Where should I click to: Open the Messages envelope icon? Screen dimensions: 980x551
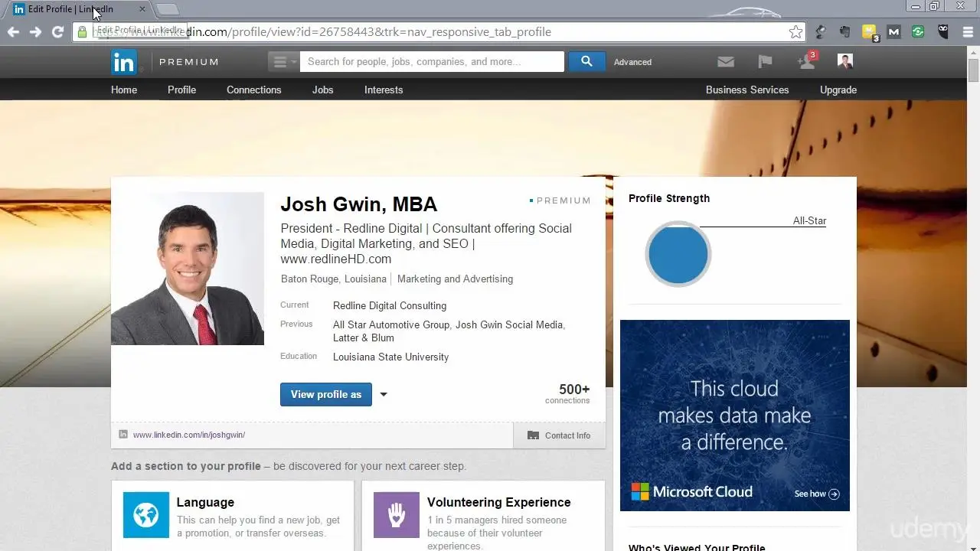coord(726,62)
